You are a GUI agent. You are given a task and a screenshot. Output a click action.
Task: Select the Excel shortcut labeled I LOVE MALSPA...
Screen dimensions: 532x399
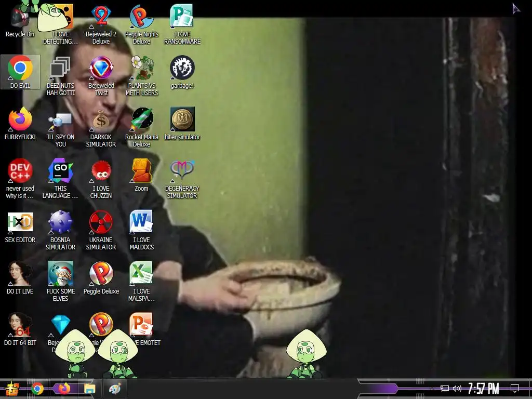click(x=141, y=281)
